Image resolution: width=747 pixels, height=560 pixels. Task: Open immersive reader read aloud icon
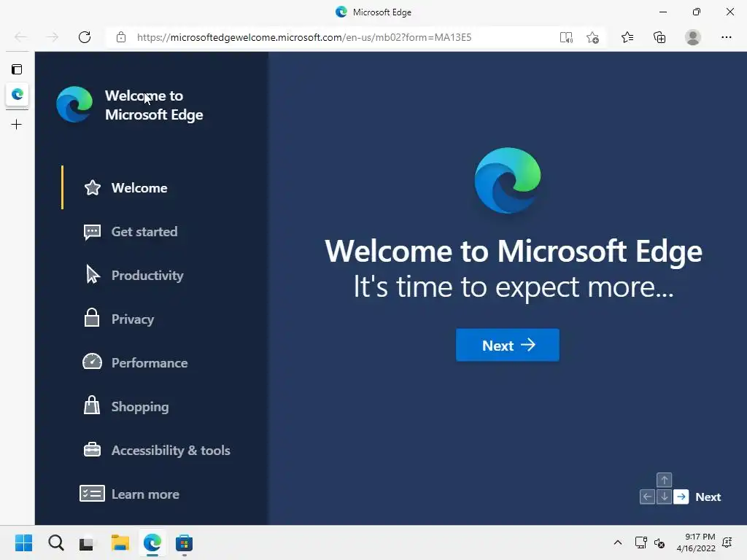pyautogui.click(x=566, y=37)
